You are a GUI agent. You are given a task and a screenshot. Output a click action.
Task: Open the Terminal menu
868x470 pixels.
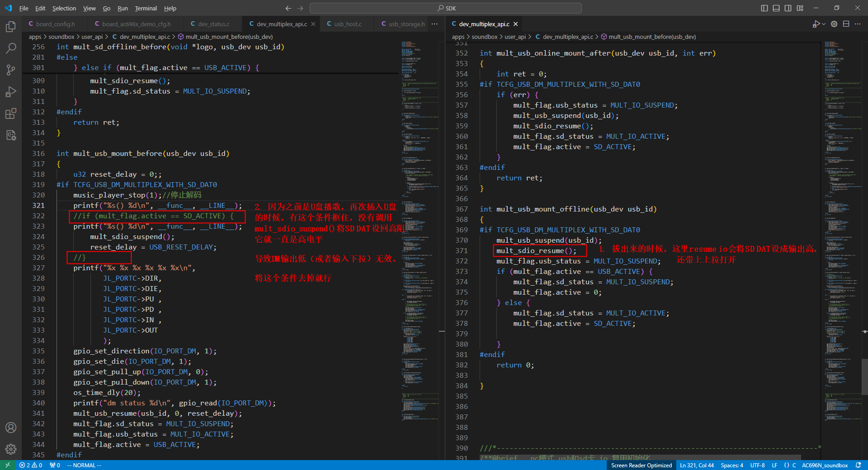[146, 8]
